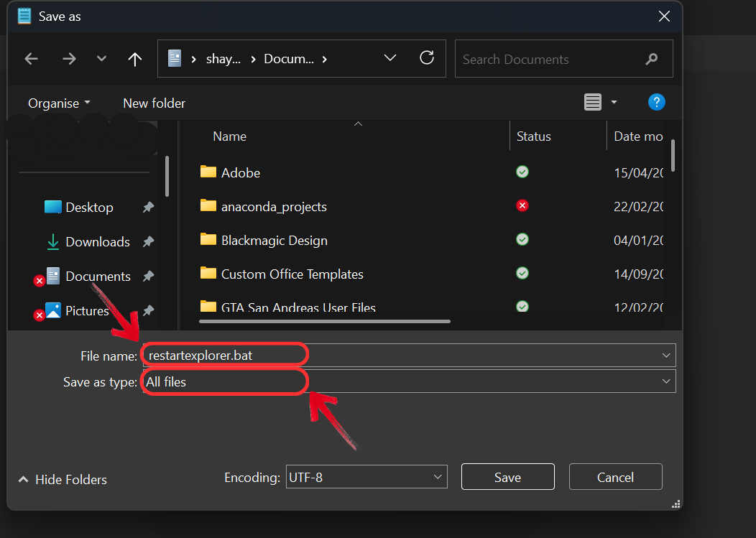Click the green sync check beside Adobe

click(522, 172)
